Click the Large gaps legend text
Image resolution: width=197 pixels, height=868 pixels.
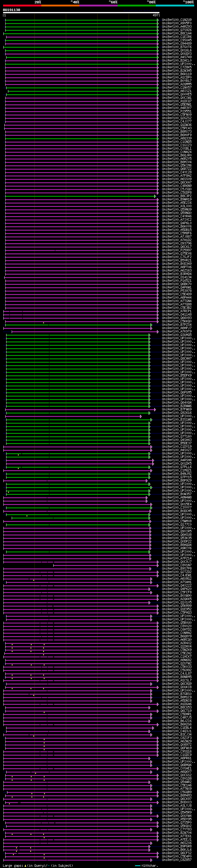38,865
